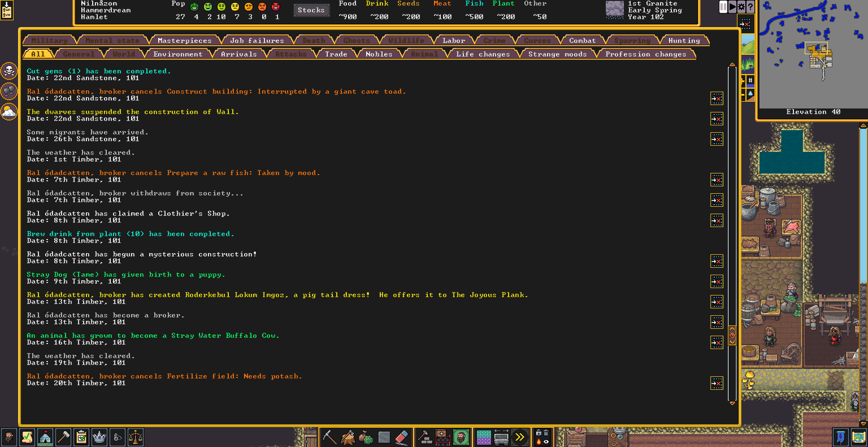The height and width of the screenshot is (447, 868).
Task: Click the skull alert icon
Action: pyautogui.click(x=9, y=71)
